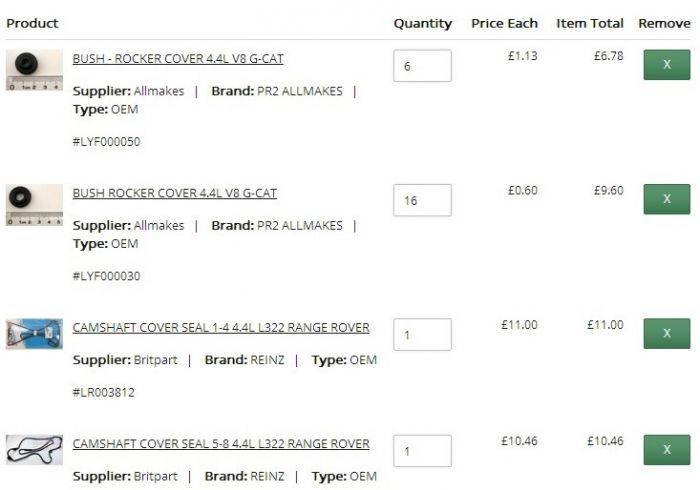Click quantity field showing 16
The width and height of the screenshot is (700, 490).
(x=422, y=200)
